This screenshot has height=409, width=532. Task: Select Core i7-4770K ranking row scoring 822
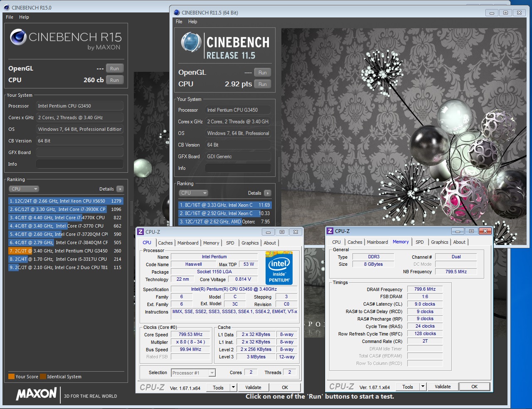tap(66, 218)
